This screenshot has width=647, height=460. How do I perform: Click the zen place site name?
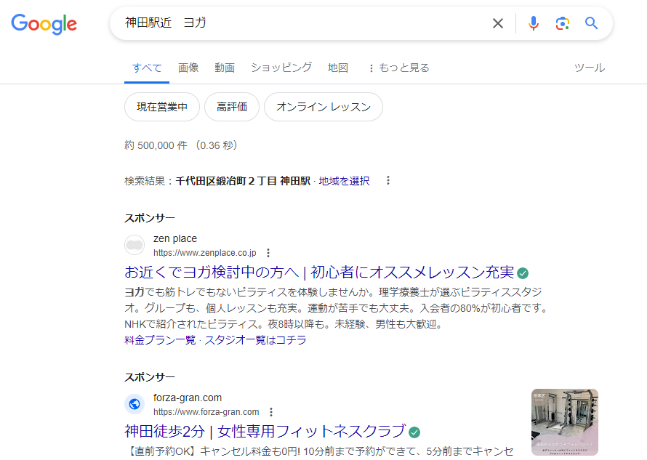coord(175,238)
